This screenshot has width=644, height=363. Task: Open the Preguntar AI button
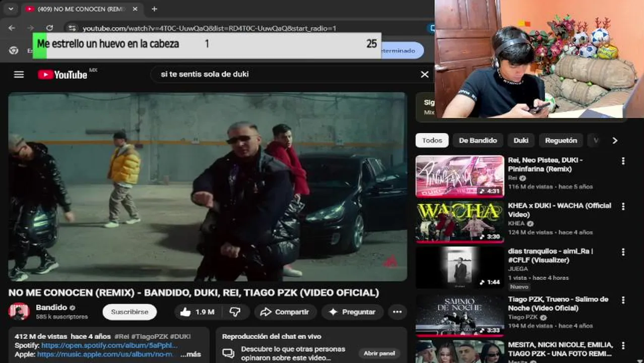352,312
